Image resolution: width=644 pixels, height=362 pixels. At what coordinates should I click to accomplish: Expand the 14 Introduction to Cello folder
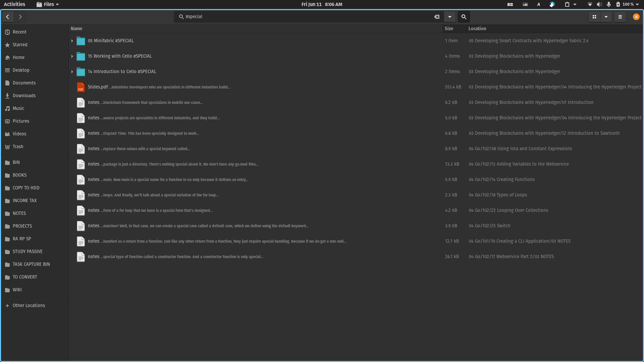pos(72,72)
